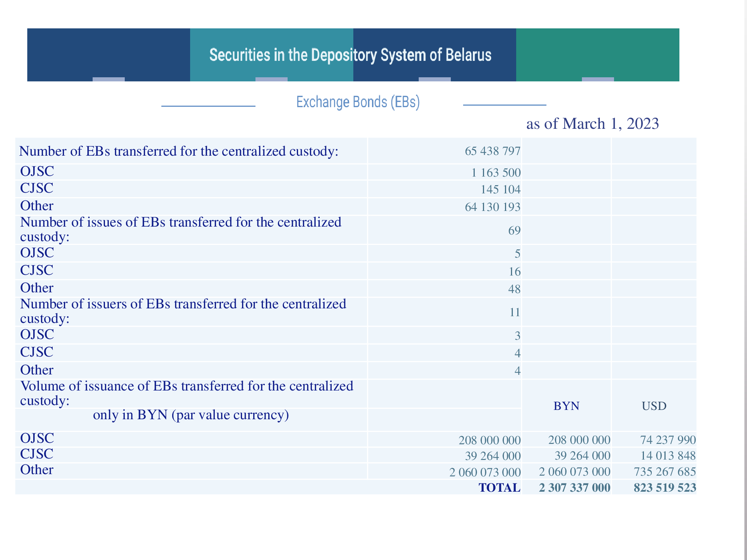Image resolution: width=747 pixels, height=560 pixels.
Task: Click the 'Other' label beside value 48
Action: click(x=37, y=288)
